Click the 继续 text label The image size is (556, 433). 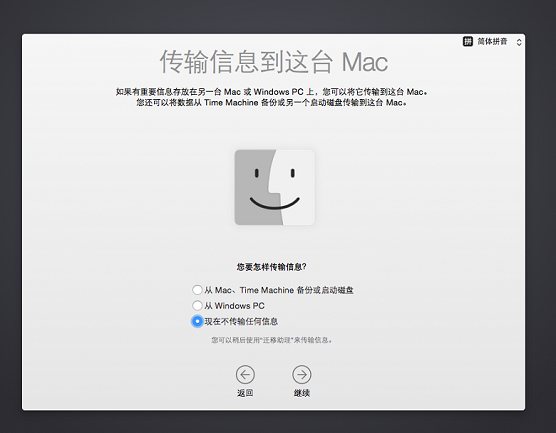click(302, 393)
